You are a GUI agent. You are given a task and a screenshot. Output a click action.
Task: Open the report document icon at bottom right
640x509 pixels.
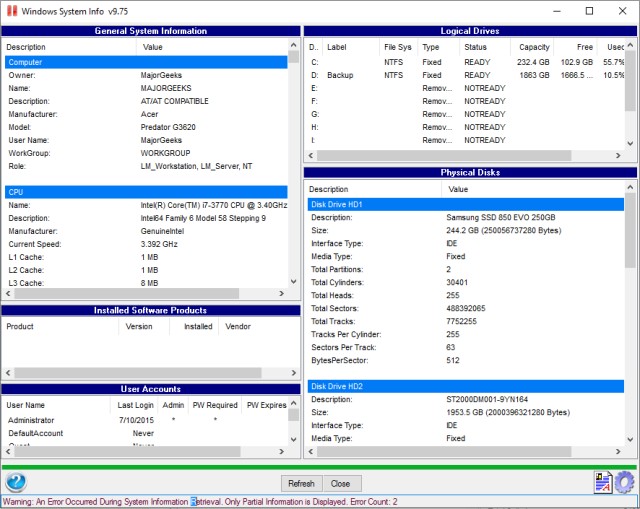click(603, 482)
